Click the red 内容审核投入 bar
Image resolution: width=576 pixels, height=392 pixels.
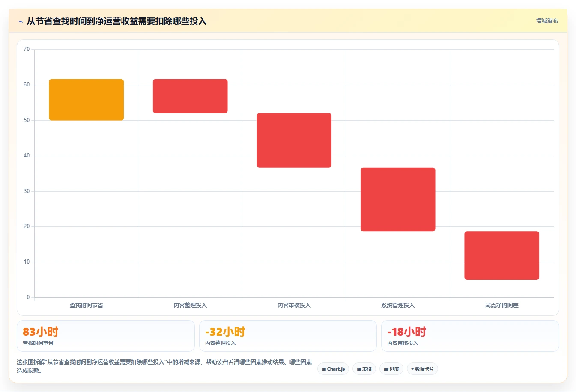tap(294, 140)
